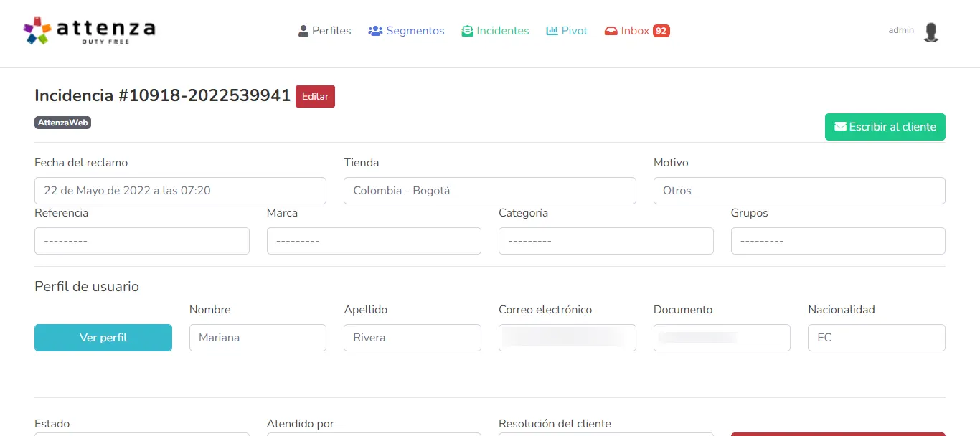
Task: Click the Motivo field showing Otros
Action: click(x=798, y=191)
